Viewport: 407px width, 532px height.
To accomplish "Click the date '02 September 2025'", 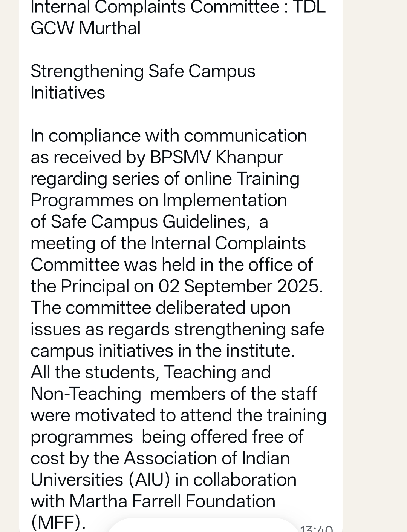I will point(240,286).
